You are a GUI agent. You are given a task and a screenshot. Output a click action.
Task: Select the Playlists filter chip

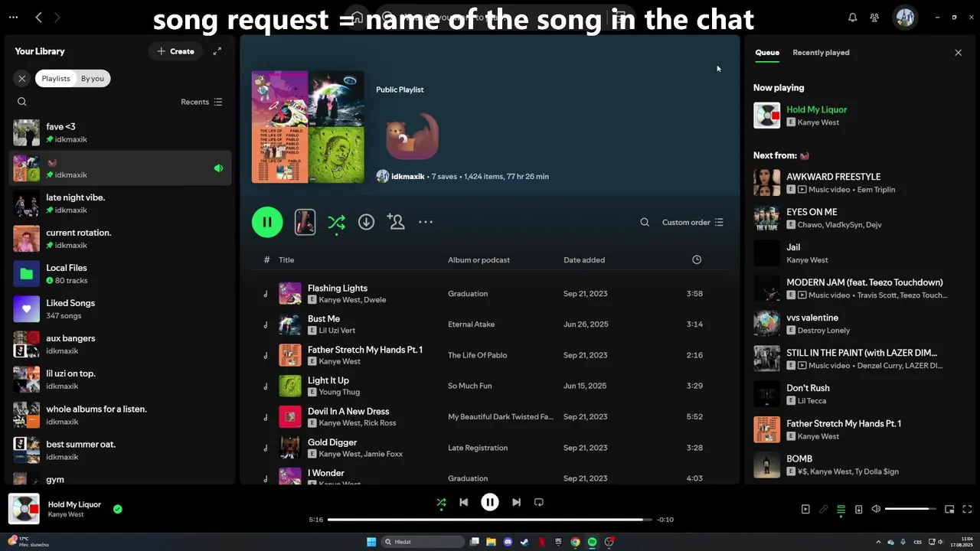(x=56, y=78)
